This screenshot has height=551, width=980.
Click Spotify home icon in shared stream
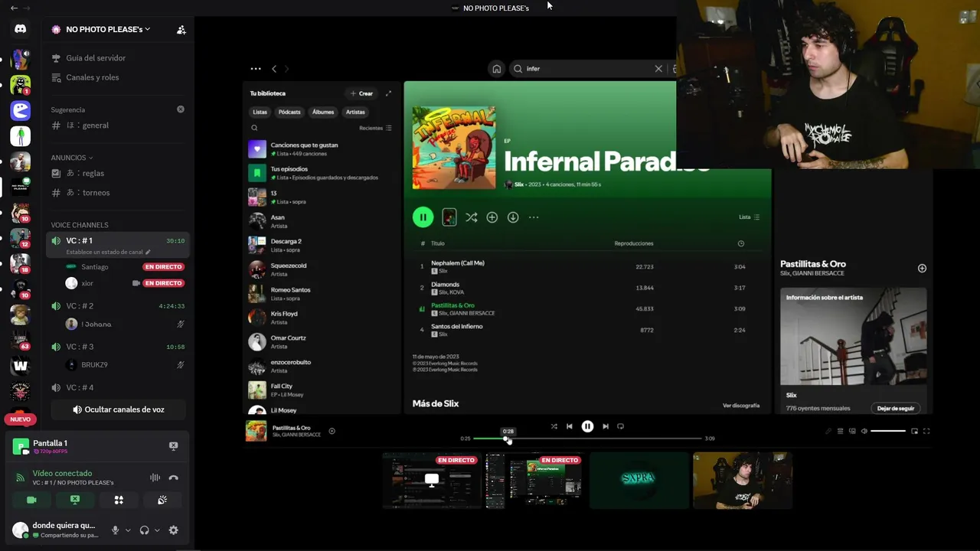(496, 69)
